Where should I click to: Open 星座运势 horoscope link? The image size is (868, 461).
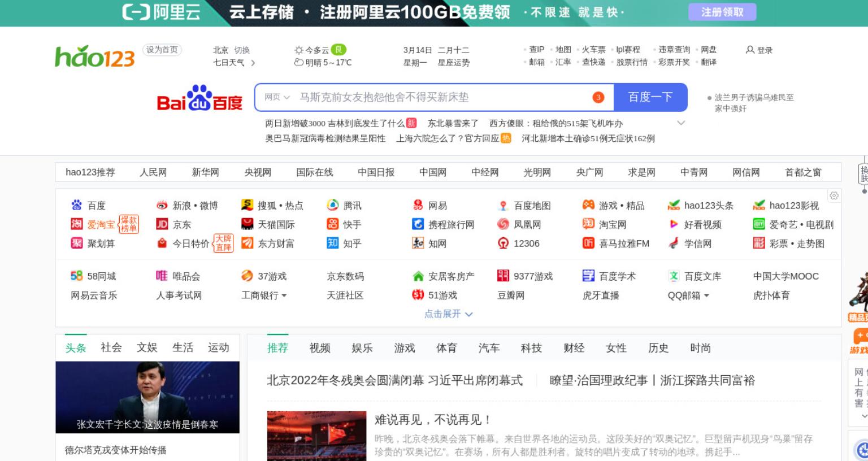[454, 63]
